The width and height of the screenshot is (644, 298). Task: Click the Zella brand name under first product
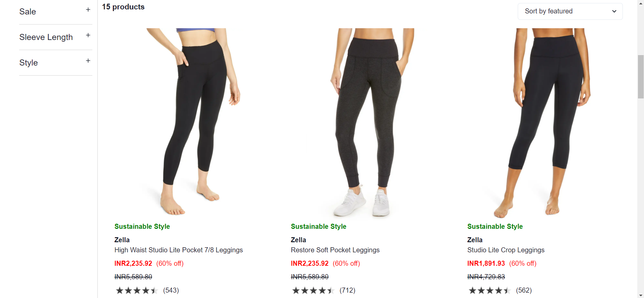click(122, 240)
